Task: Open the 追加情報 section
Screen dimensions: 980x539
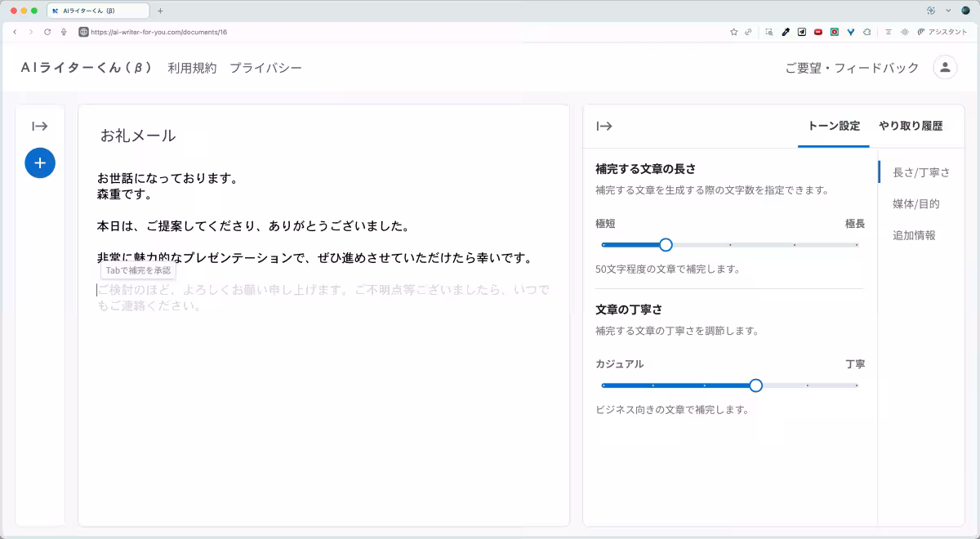Action: 914,235
